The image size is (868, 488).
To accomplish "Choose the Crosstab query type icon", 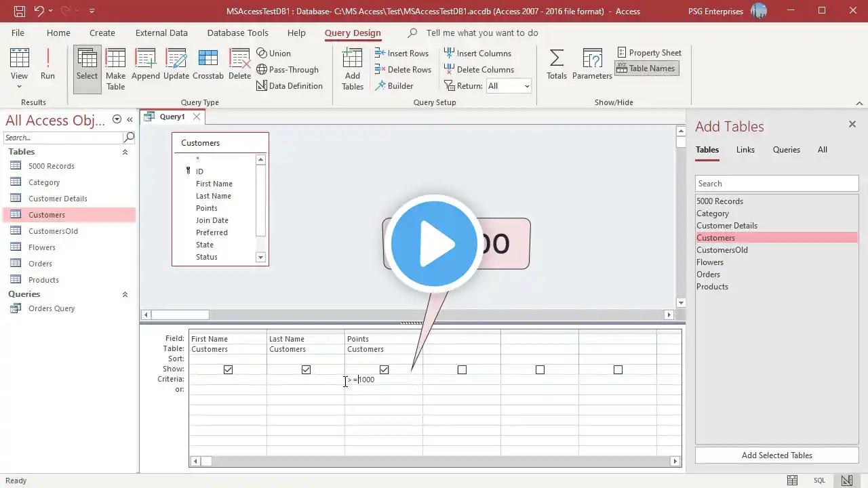I will point(208,65).
